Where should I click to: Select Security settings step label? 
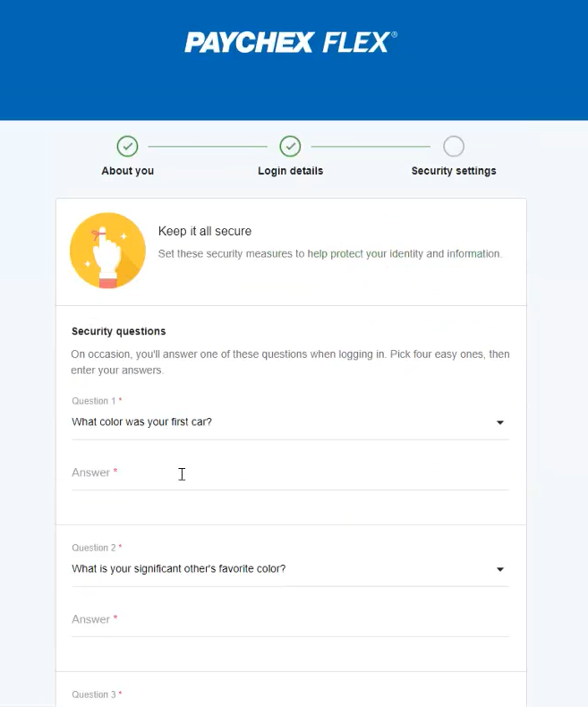tap(454, 171)
